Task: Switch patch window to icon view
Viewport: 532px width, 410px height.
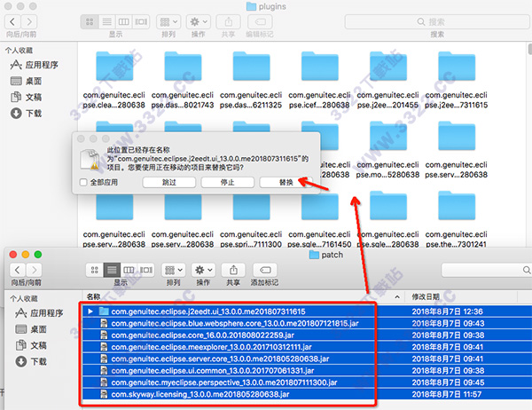Action: 94,270
